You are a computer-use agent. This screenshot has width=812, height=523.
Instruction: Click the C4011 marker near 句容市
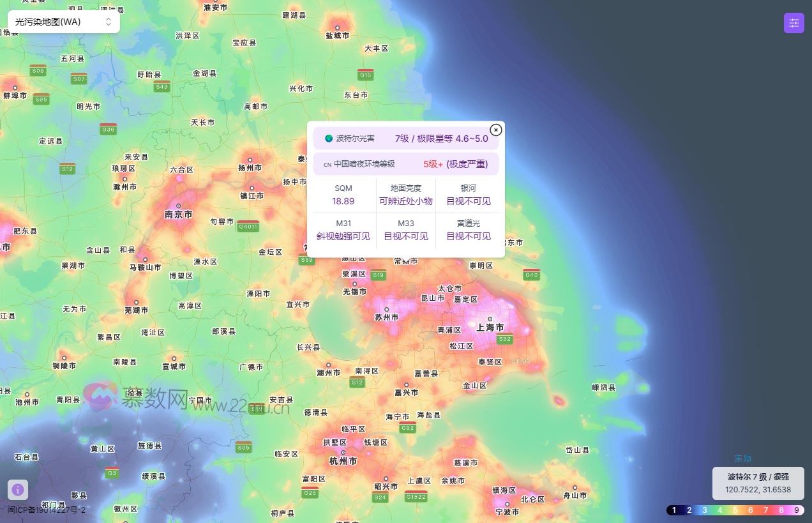(248, 226)
